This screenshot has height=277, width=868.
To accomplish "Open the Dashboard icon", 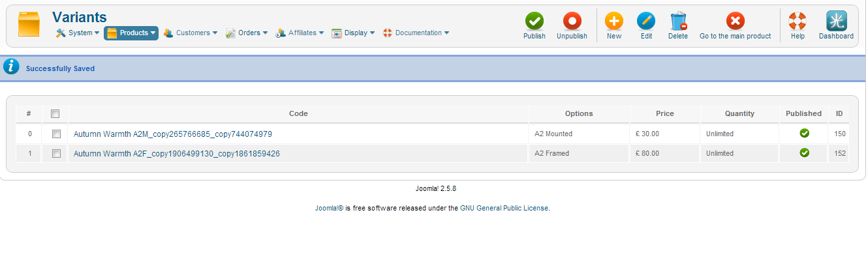I will click(x=836, y=21).
